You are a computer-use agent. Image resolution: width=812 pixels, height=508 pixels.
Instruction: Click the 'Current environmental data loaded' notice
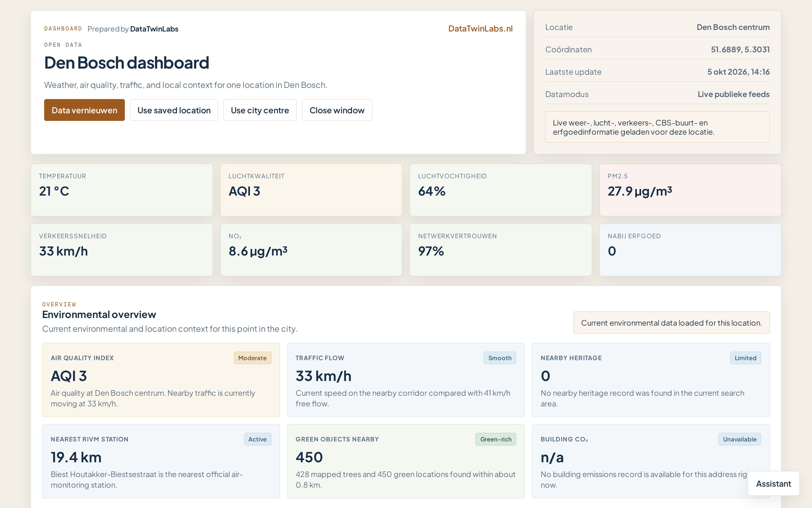671,323
